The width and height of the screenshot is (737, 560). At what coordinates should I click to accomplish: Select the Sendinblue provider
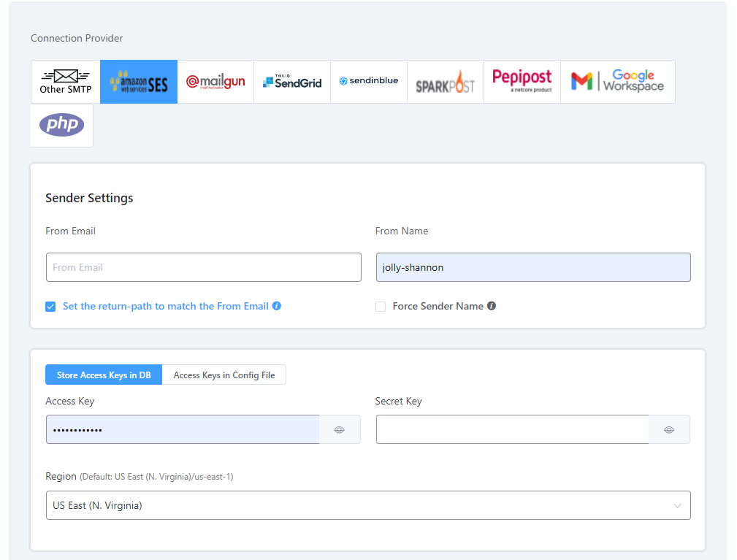tap(369, 82)
